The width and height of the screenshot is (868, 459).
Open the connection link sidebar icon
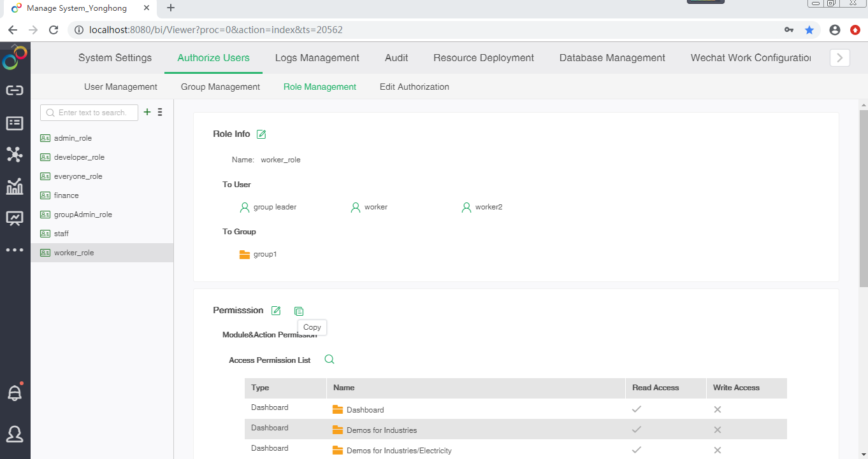pos(15,90)
